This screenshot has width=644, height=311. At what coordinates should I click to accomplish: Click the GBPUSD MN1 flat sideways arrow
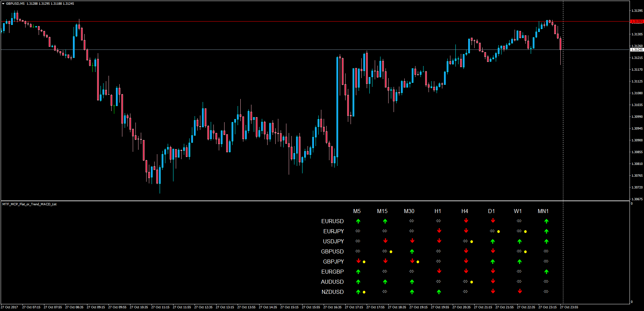click(546, 251)
